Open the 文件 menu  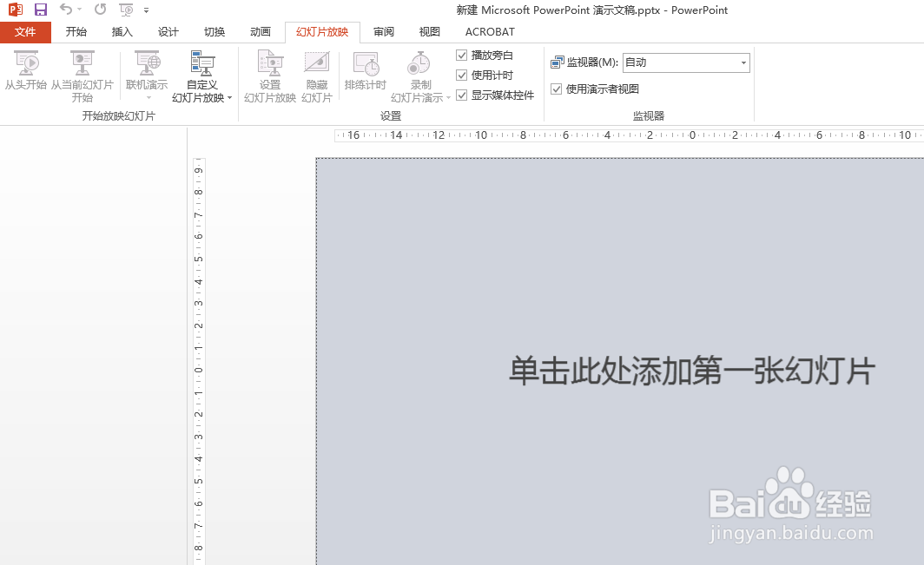pyautogui.click(x=25, y=31)
